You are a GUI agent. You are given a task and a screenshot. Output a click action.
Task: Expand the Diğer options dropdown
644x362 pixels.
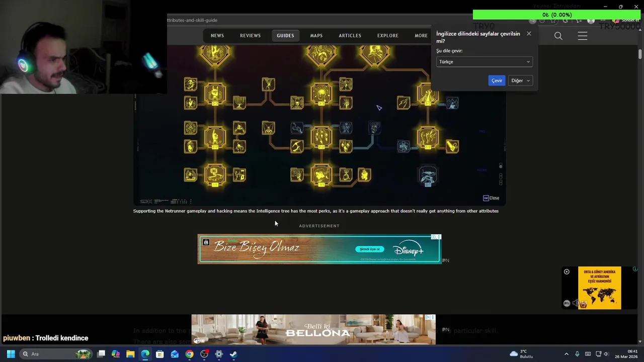pos(520,80)
